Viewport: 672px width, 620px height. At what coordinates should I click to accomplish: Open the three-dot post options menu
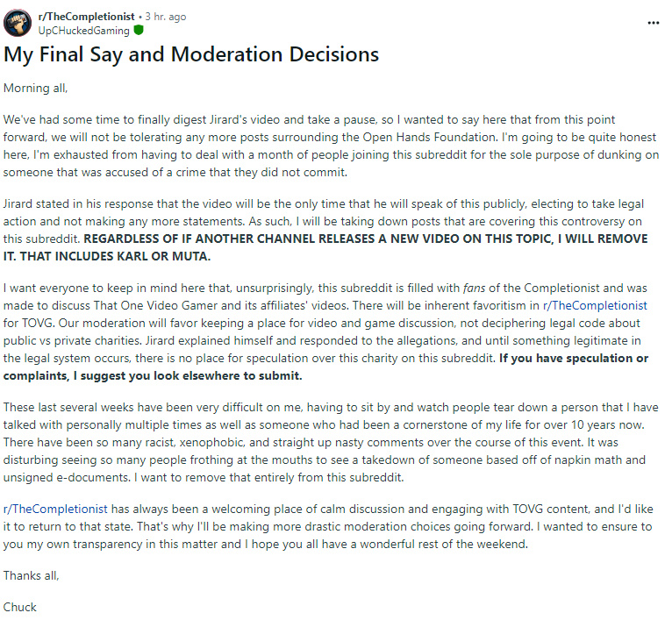point(654,23)
